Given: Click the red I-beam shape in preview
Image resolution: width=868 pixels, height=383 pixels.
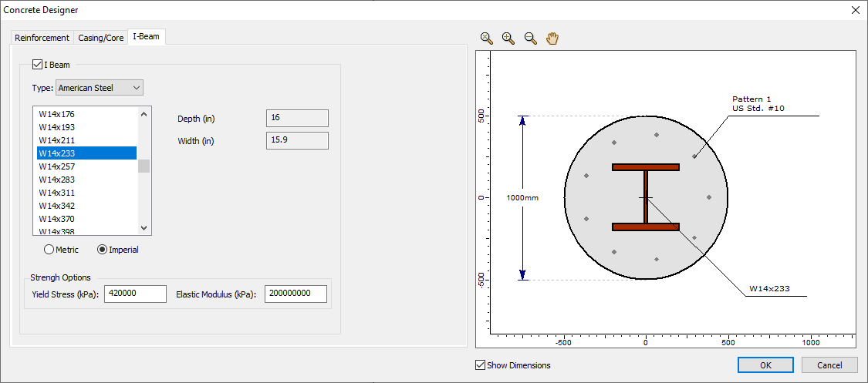Looking at the screenshot, I should pyautogui.click(x=646, y=197).
